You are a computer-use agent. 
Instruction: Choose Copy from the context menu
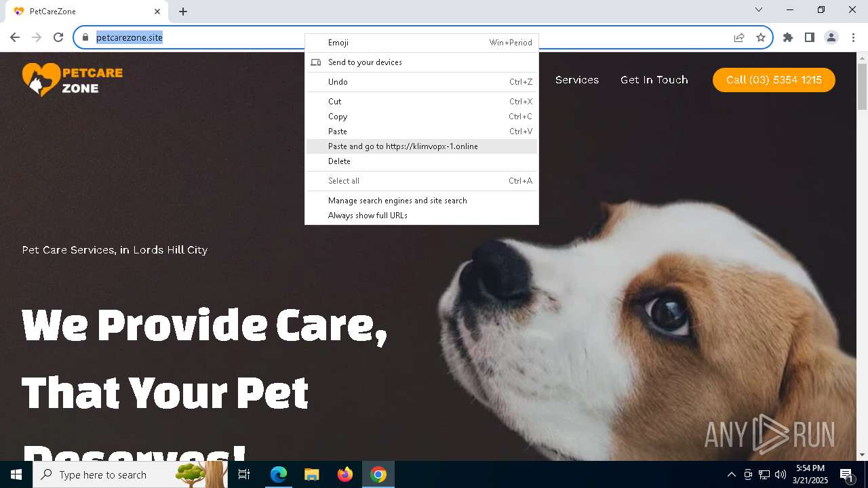pos(422,117)
